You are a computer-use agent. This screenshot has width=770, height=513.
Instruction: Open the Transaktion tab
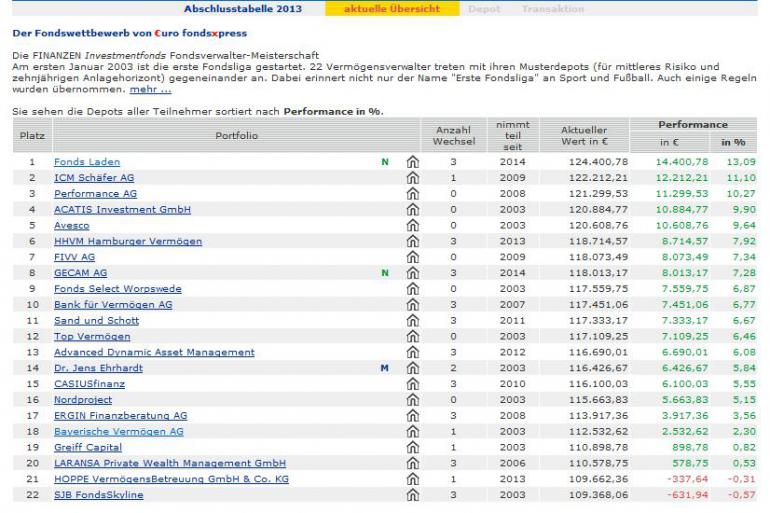553,9
